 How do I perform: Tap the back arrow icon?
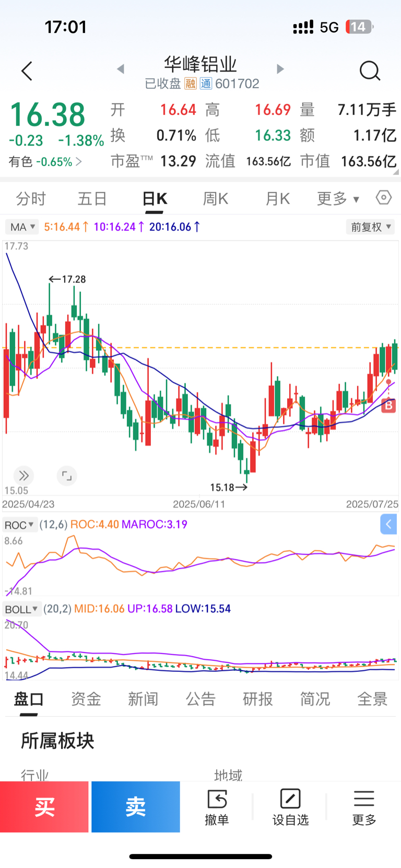point(27,71)
